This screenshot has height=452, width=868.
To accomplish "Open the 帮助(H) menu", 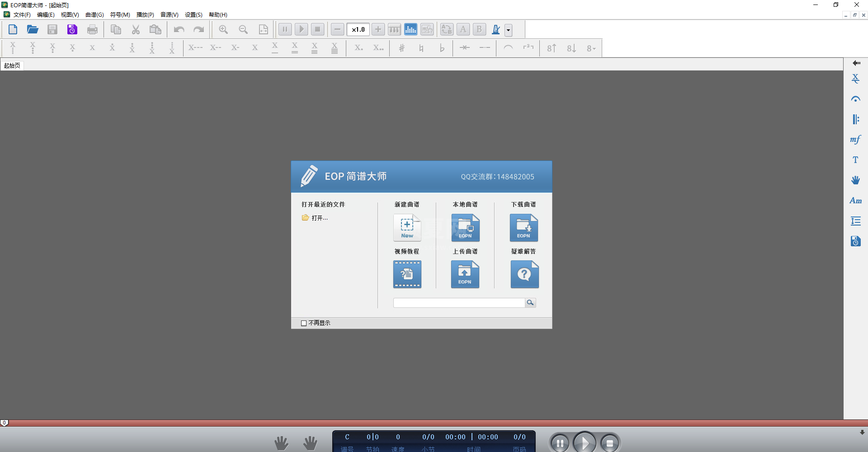I will pos(218,15).
